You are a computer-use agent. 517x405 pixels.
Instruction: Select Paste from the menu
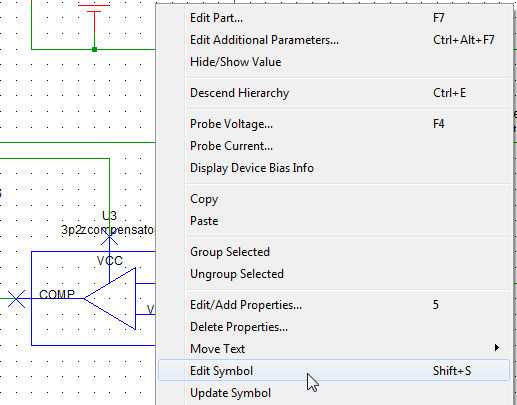(334, 221)
